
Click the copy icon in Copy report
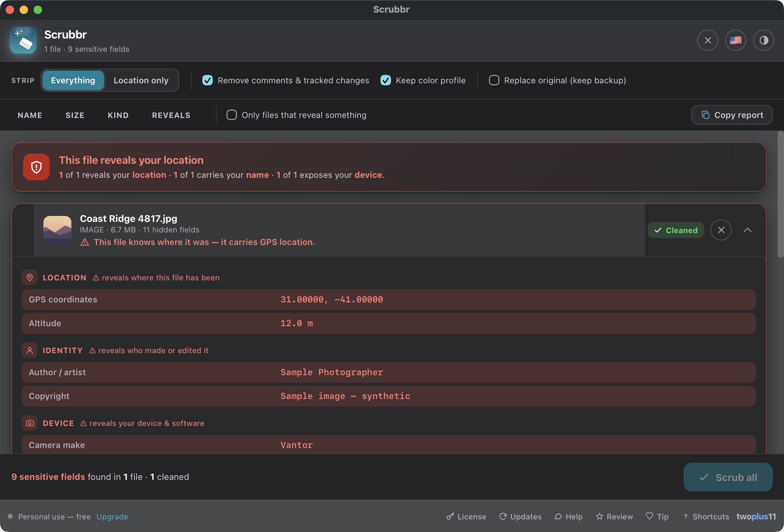[706, 115]
